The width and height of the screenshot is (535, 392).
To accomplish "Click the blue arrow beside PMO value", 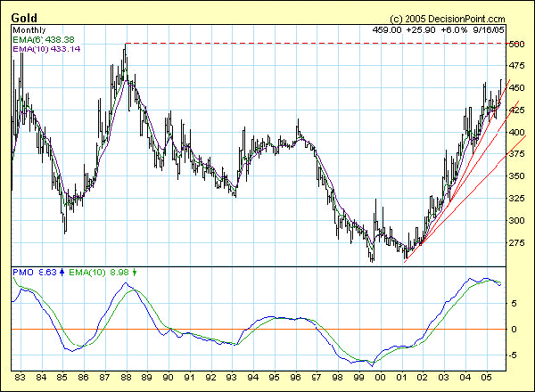I will click(62, 272).
